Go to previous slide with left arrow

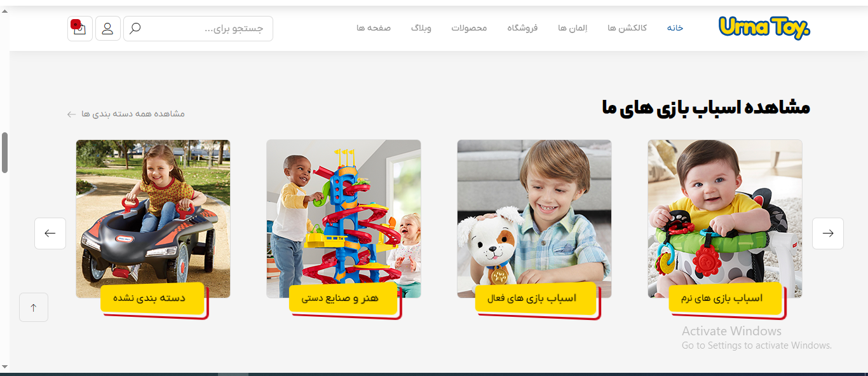[x=50, y=233]
